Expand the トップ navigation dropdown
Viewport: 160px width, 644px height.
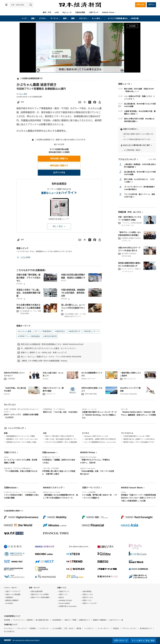pos(25,18)
